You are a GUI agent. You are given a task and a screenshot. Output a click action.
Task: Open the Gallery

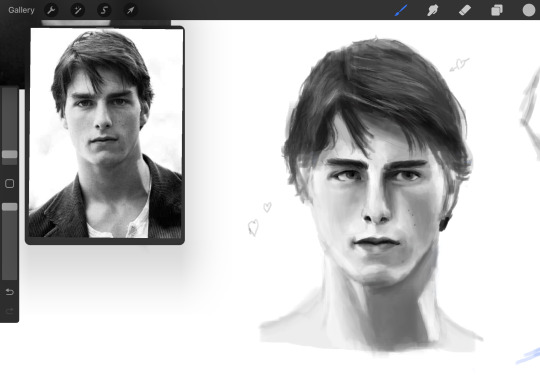(21, 10)
